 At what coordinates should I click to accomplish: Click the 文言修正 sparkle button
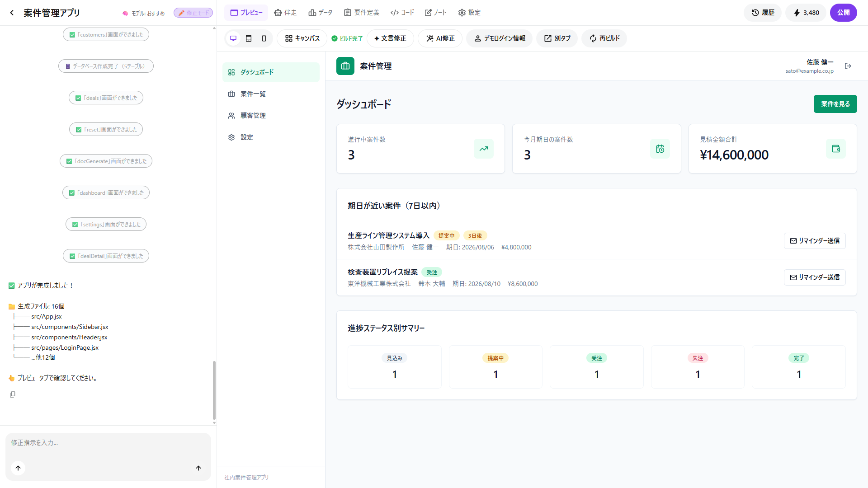pyautogui.click(x=390, y=38)
